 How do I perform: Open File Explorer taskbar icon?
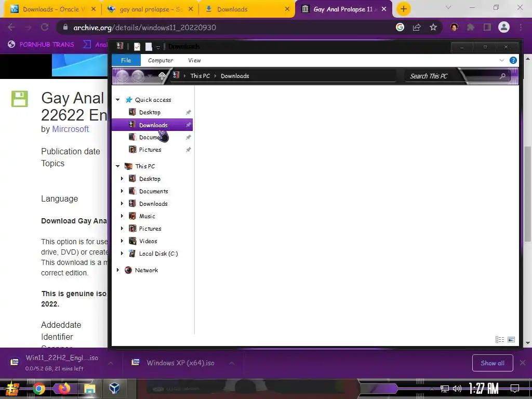pyautogui.click(x=89, y=389)
